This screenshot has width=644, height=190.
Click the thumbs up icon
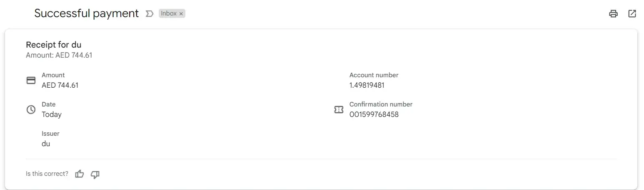(x=80, y=174)
